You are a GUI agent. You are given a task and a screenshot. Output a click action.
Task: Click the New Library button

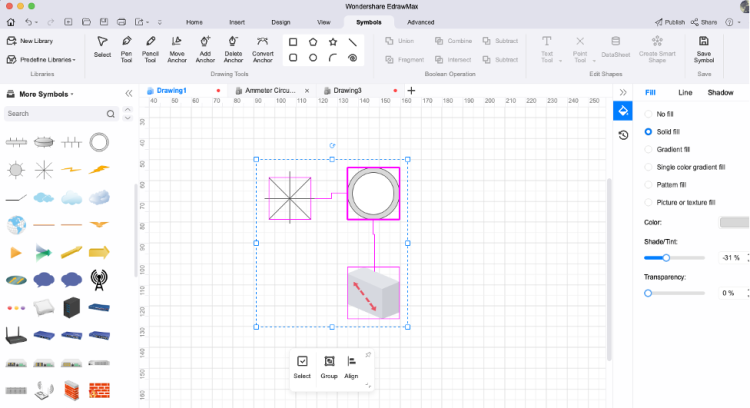[30, 41]
